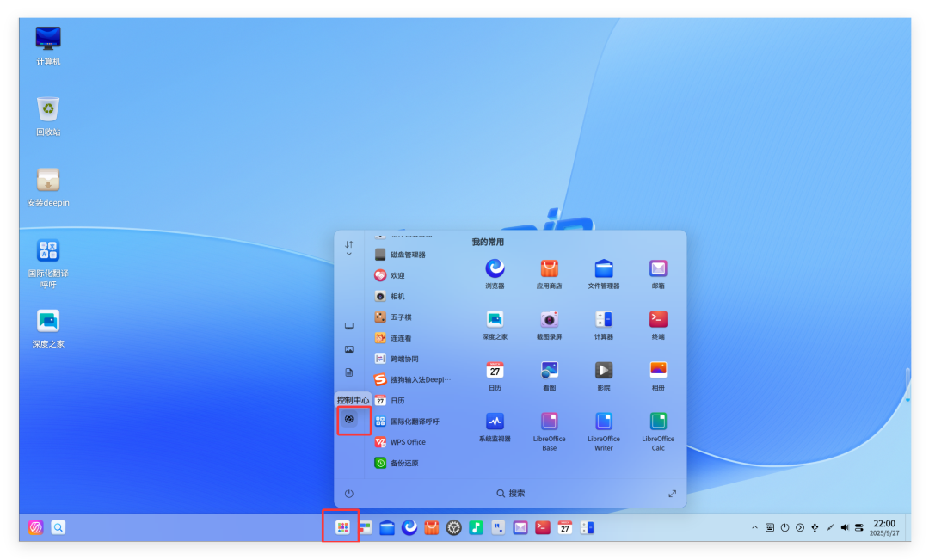This screenshot has height=560, width=929.
Task: Click the 搜索 search field in launcher
Action: pos(511,493)
